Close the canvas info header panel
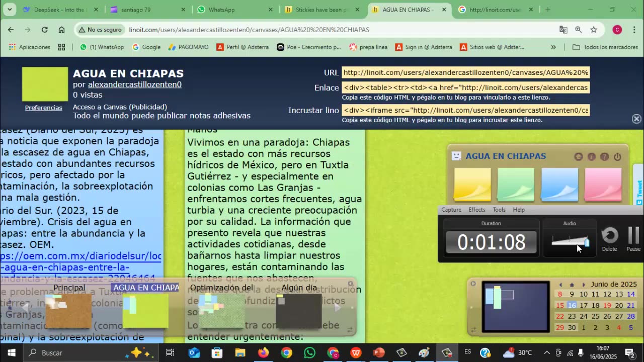This screenshot has height=362, width=644. pyautogui.click(x=636, y=119)
